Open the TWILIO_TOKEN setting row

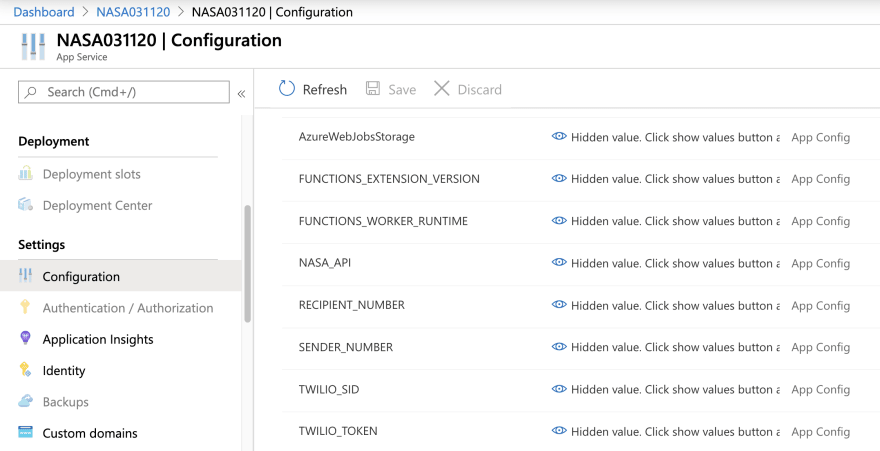point(581,431)
